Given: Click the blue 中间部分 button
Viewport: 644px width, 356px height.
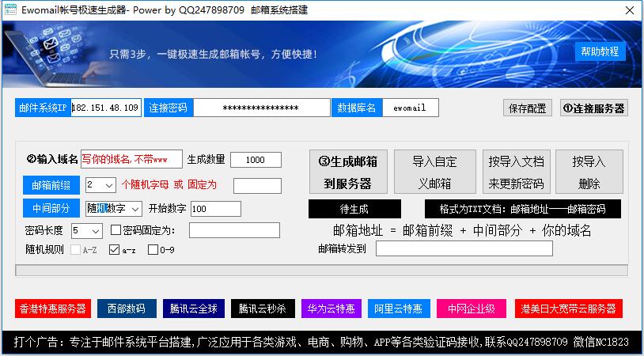Looking at the screenshot, I should (x=51, y=209).
